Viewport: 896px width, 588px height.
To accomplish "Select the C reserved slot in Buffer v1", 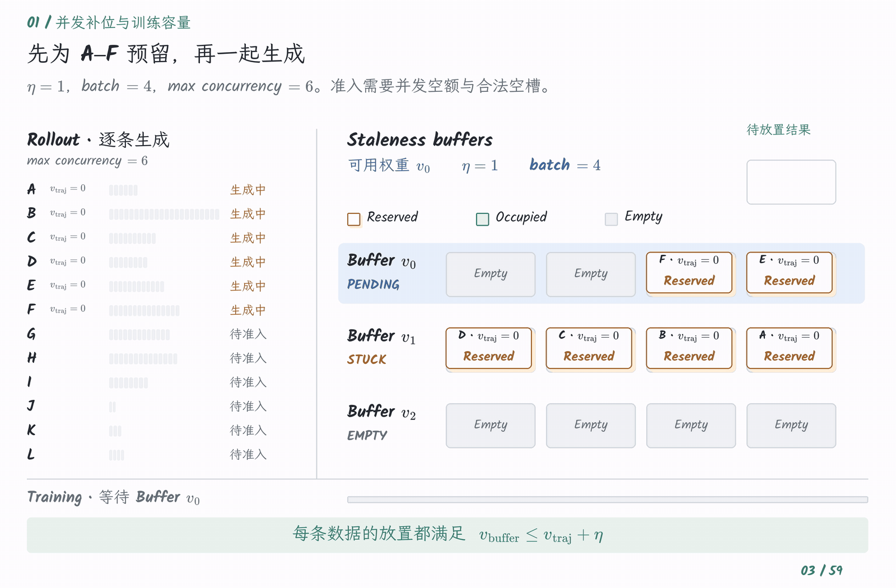I will click(589, 348).
